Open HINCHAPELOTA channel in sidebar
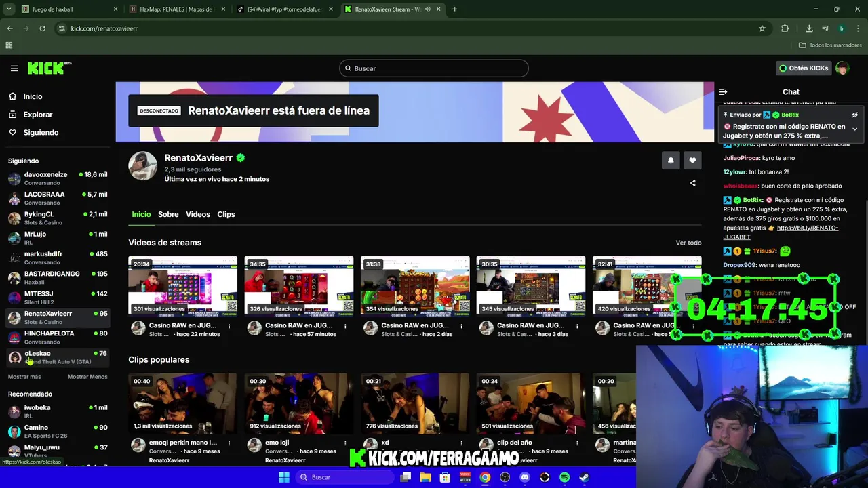The width and height of the screenshot is (868, 488). (x=58, y=337)
